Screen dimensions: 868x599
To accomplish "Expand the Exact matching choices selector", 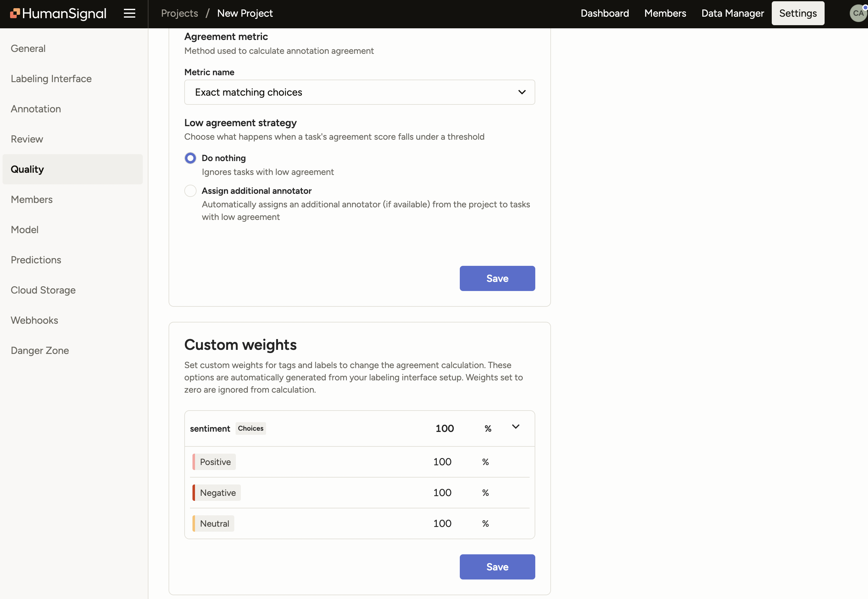I will tap(521, 92).
